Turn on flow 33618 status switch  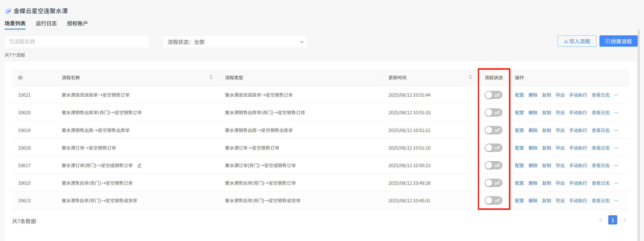(x=493, y=148)
